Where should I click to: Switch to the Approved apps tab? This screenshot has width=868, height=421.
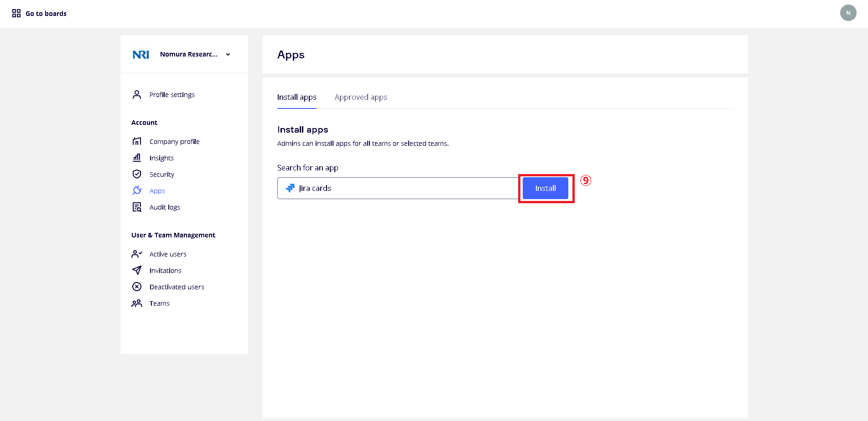click(x=360, y=97)
